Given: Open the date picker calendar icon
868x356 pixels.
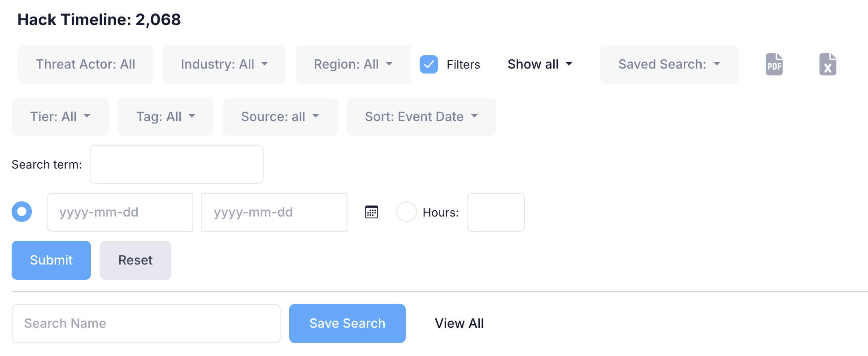Looking at the screenshot, I should (372, 212).
